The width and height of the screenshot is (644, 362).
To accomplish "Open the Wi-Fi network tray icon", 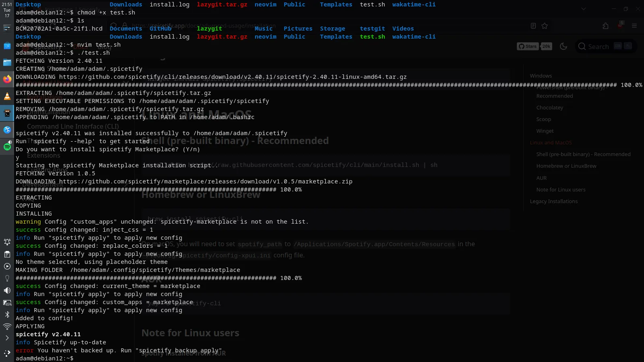I will tap(7, 326).
